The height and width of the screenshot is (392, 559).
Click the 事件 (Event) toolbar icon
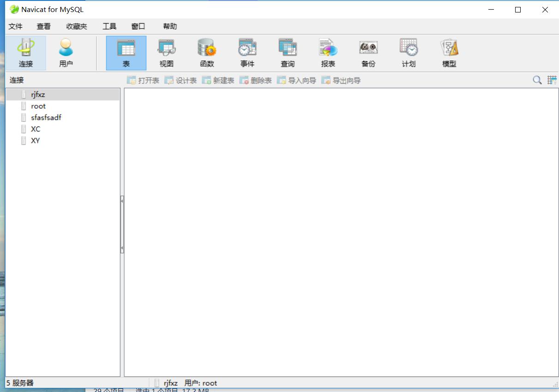[247, 53]
